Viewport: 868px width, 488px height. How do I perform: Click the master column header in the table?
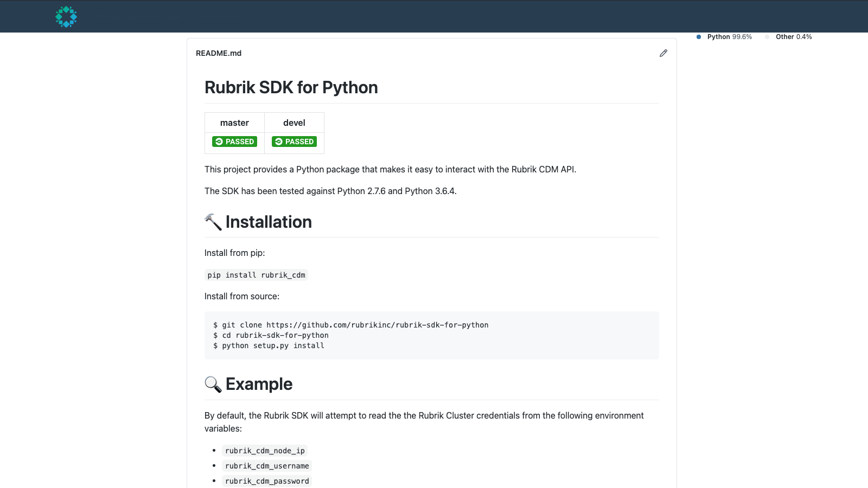tap(234, 123)
